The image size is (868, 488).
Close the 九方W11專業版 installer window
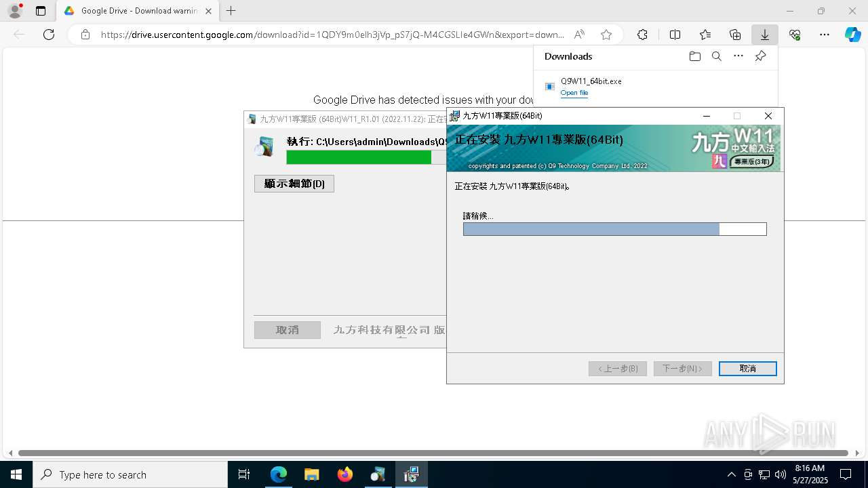[x=768, y=116]
